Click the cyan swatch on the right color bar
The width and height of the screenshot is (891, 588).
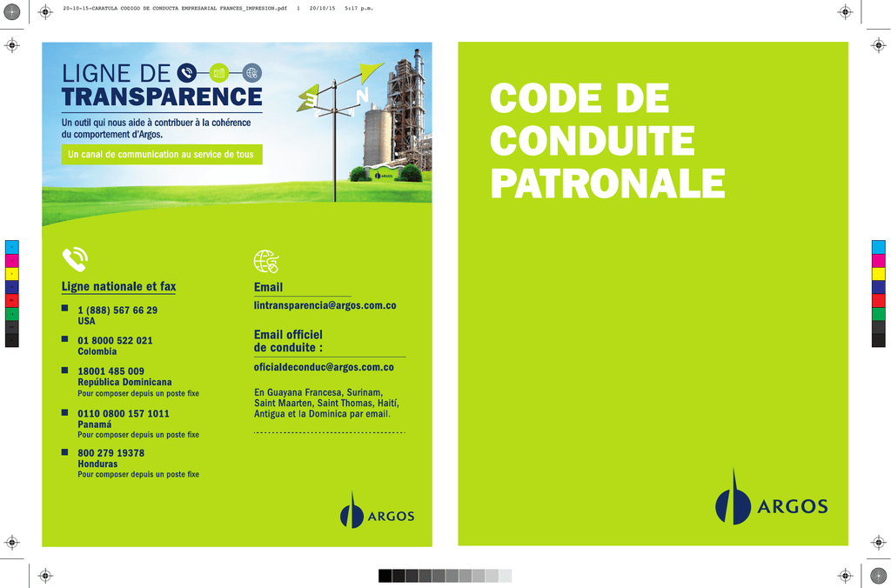(x=879, y=247)
